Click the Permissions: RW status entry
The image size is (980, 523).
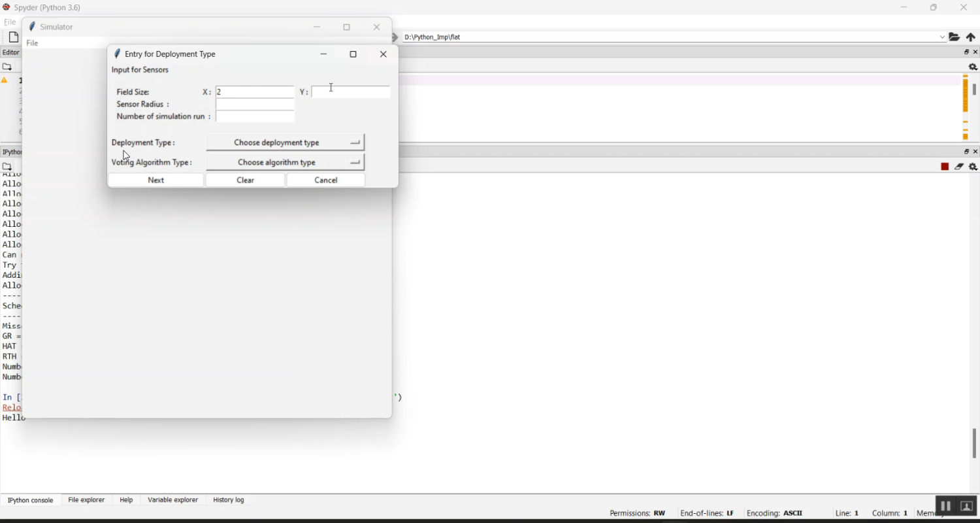[638, 514]
